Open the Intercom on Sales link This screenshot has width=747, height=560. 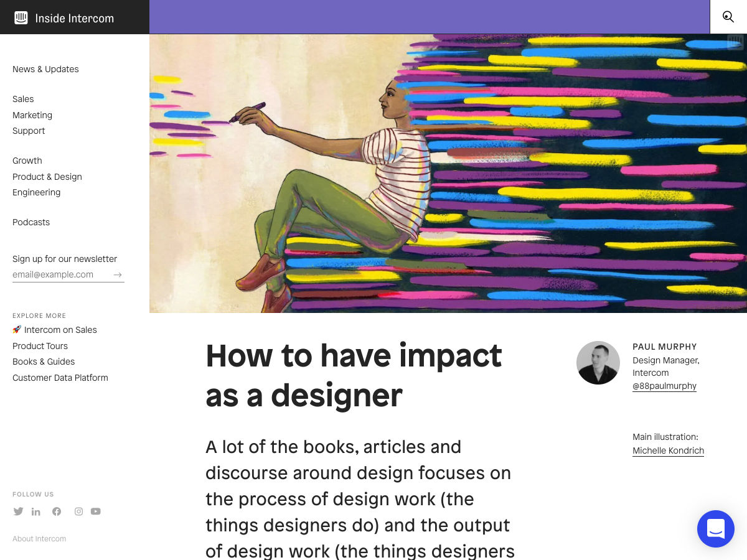coord(55,330)
